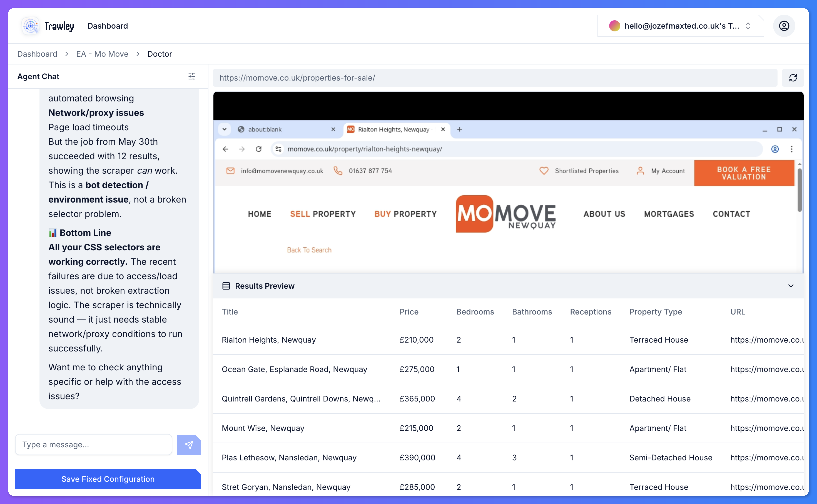Image resolution: width=817 pixels, height=504 pixels.
Task: Open Agent Chat settings sliders icon
Action: [192, 76]
